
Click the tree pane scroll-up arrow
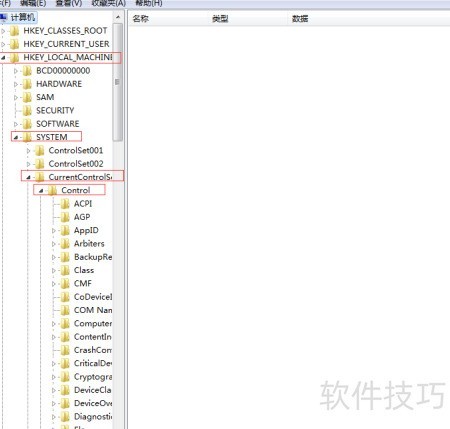point(118,17)
